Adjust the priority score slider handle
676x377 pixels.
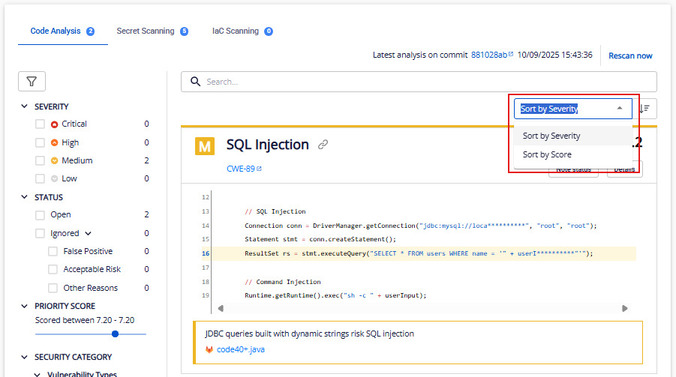coord(115,334)
